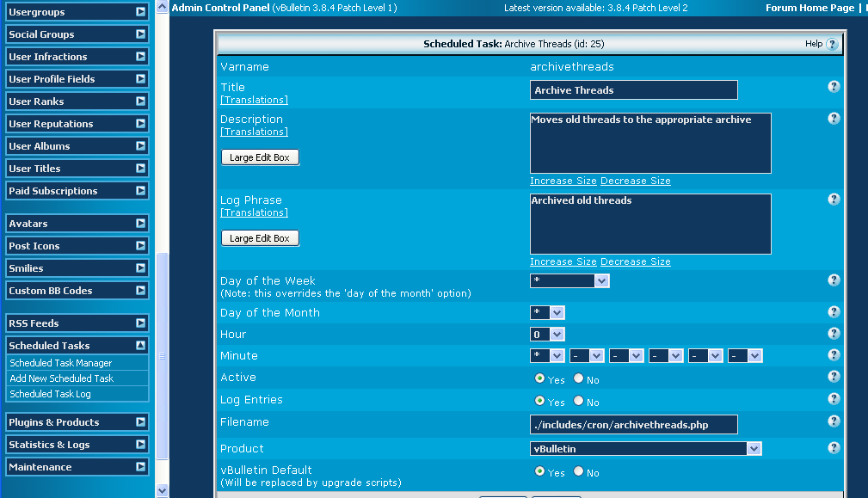Click help icon beside Log Phrase field
This screenshot has width=868, height=498.
pyautogui.click(x=834, y=200)
